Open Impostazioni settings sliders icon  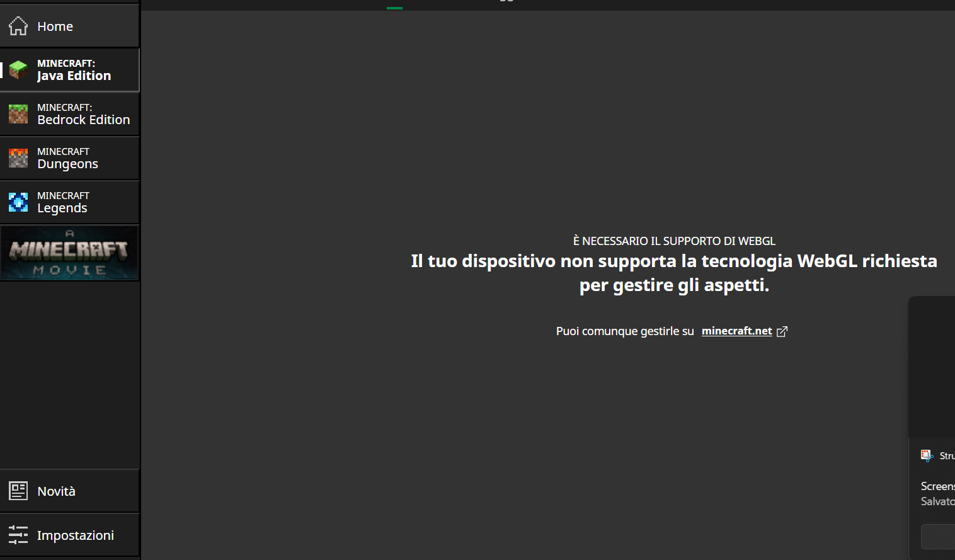point(18,535)
